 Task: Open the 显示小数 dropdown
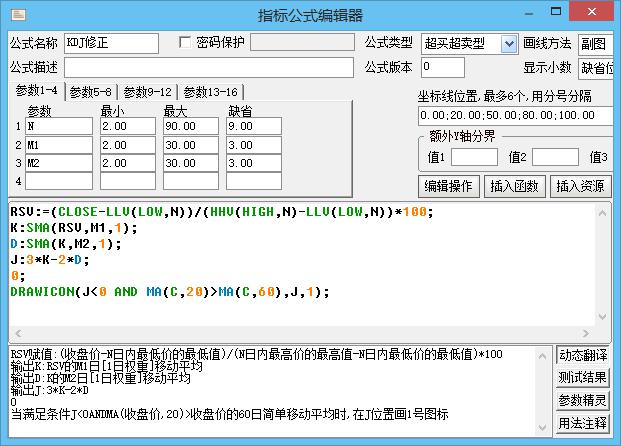(x=598, y=67)
